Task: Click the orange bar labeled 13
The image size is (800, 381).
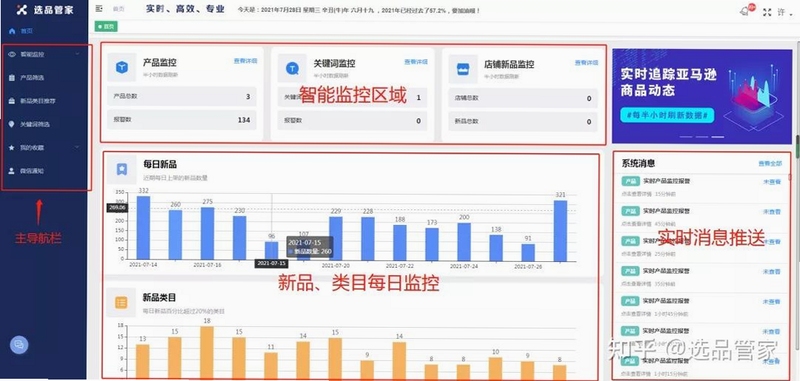Action: click(143, 362)
